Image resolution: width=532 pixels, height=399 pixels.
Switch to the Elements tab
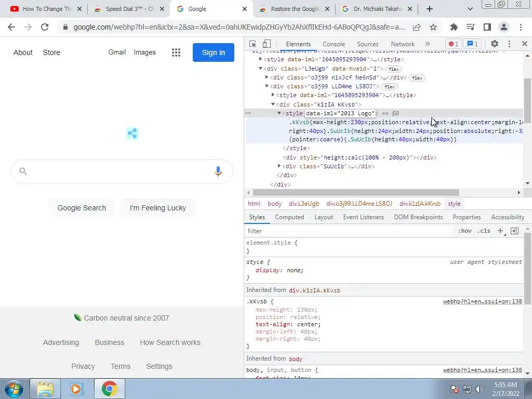298,44
